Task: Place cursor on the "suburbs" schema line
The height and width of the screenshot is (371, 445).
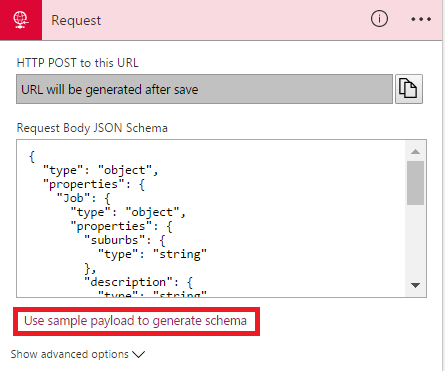Action: coord(125,240)
